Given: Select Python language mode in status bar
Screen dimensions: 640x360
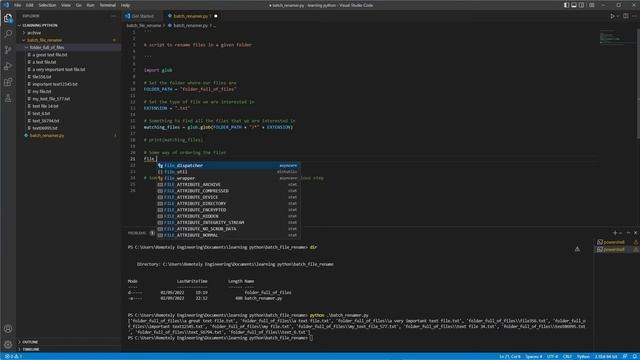Looking at the screenshot, I should [x=583, y=356].
